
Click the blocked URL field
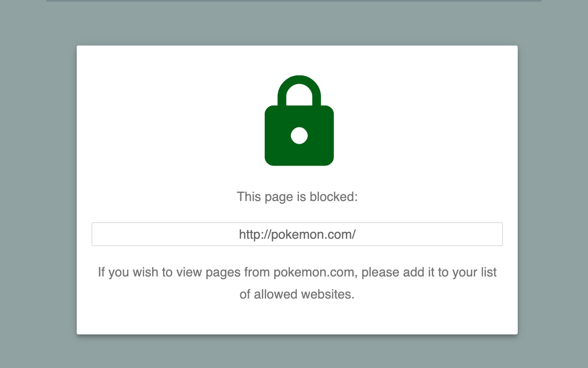point(297,234)
